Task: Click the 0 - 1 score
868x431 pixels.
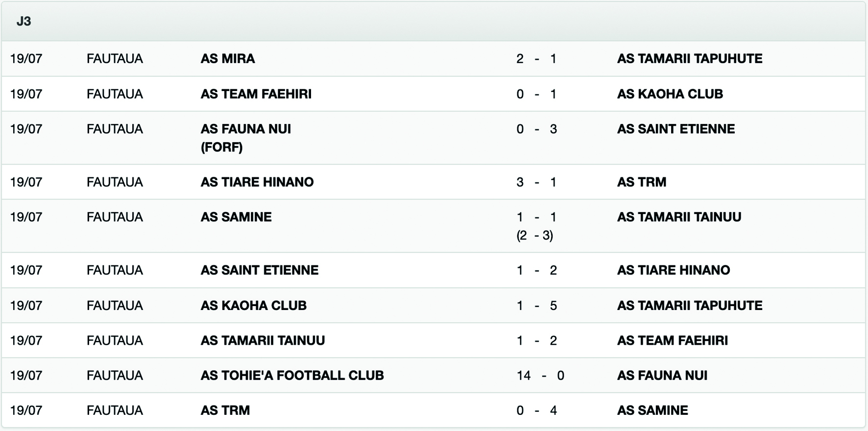Action: [x=536, y=94]
